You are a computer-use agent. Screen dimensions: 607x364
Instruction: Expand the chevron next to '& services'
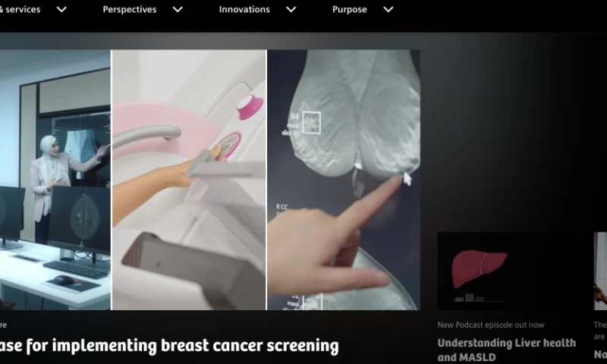(61, 10)
